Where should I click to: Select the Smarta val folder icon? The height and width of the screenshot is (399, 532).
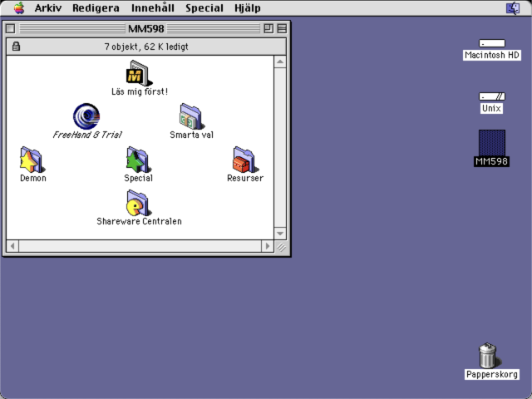(192, 116)
